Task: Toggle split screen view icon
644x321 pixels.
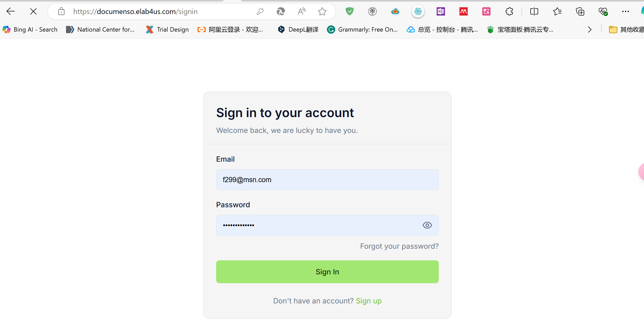Action: (534, 11)
